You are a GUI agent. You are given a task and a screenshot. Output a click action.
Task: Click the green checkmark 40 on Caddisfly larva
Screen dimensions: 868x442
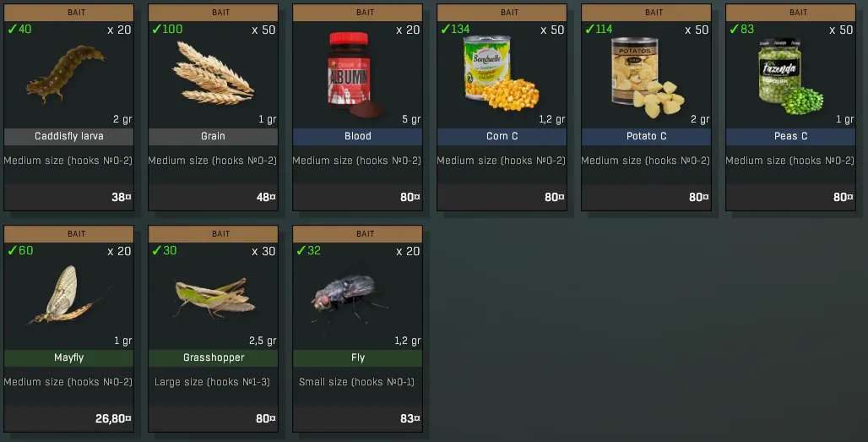pos(19,29)
